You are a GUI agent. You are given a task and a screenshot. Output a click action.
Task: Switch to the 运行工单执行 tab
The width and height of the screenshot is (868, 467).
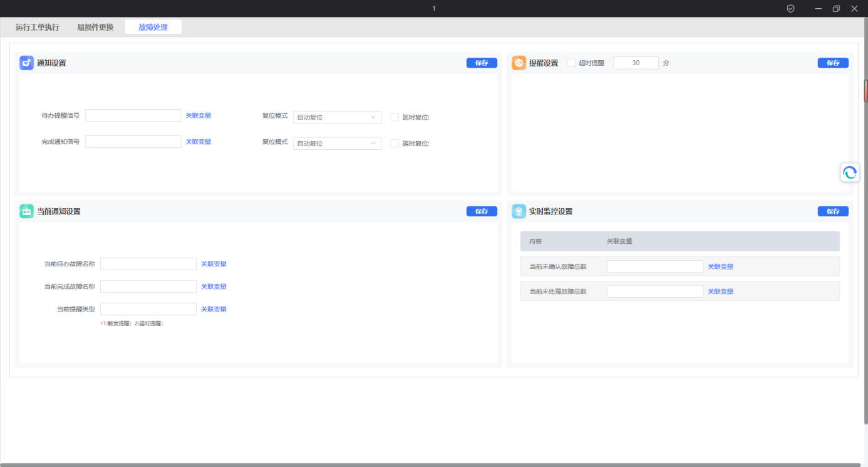click(x=38, y=27)
